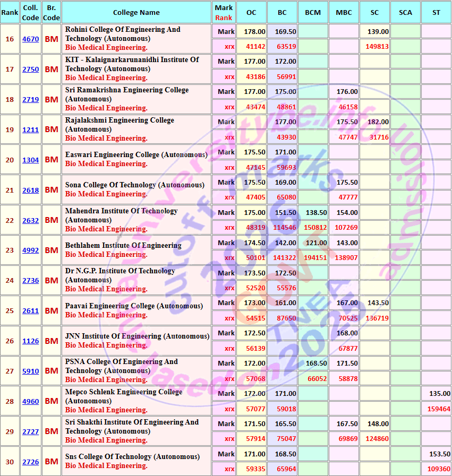Select Dr N.G.P. Institute Of Technology name

click(x=120, y=275)
